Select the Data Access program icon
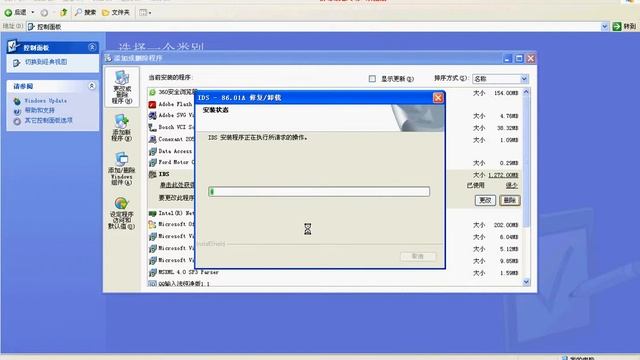This screenshot has height=360, width=640. pyautogui.click(x=152, y=151)
